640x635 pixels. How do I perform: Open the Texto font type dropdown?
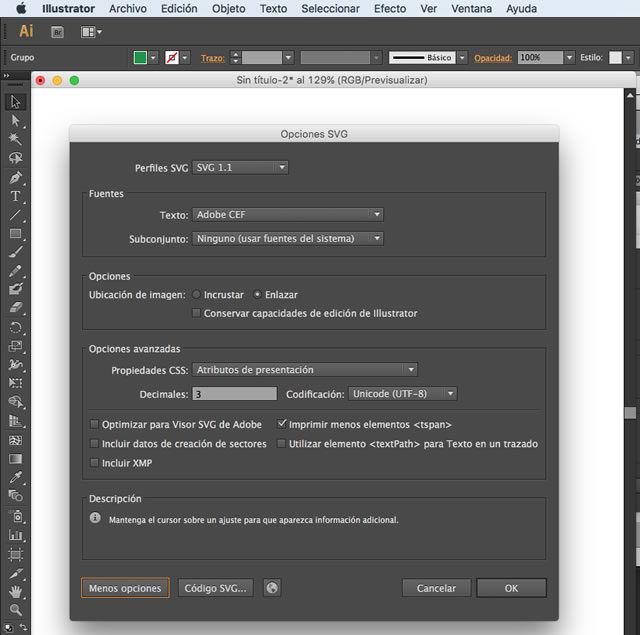click(x=288, y=214)
